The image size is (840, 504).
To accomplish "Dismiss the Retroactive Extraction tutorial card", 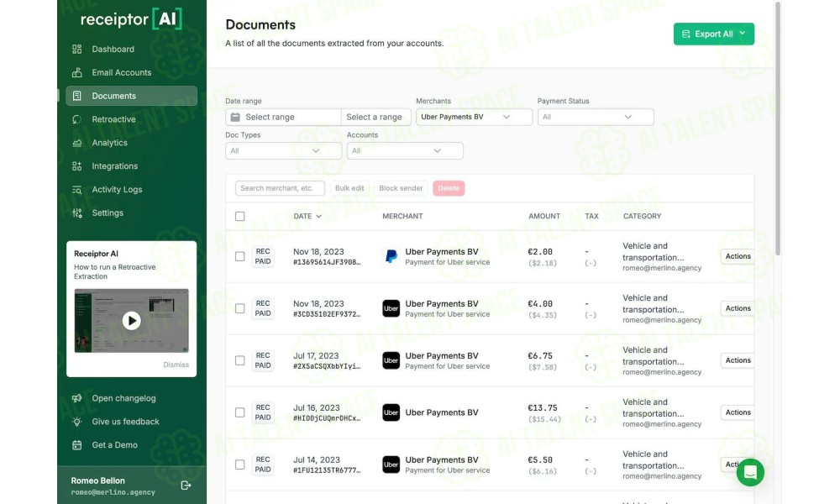I will coord(176,365).
